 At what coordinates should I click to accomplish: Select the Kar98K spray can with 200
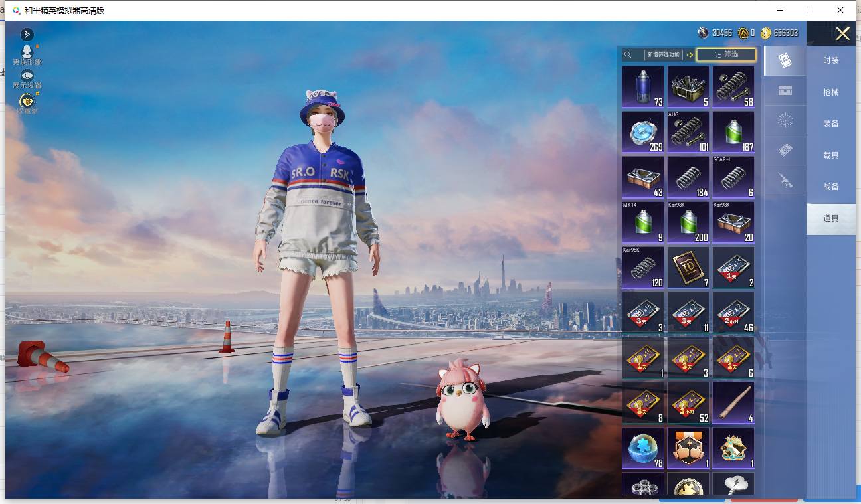[688, 222]
